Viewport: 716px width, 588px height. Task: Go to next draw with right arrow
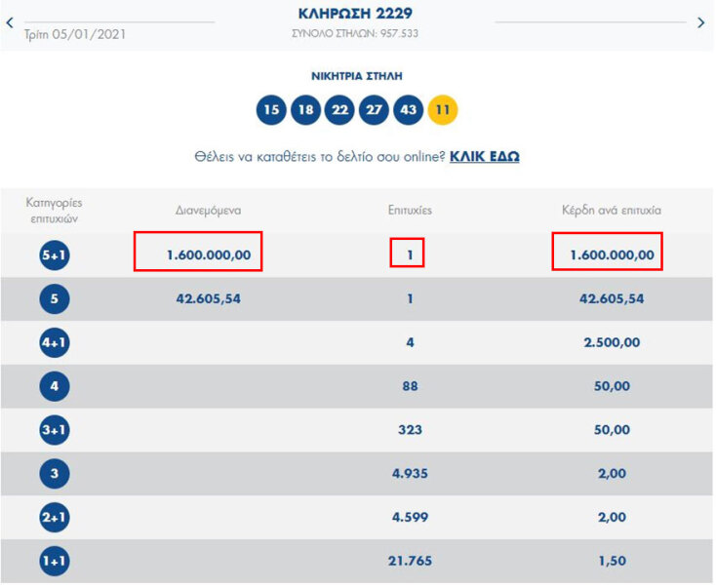(700, 21)
